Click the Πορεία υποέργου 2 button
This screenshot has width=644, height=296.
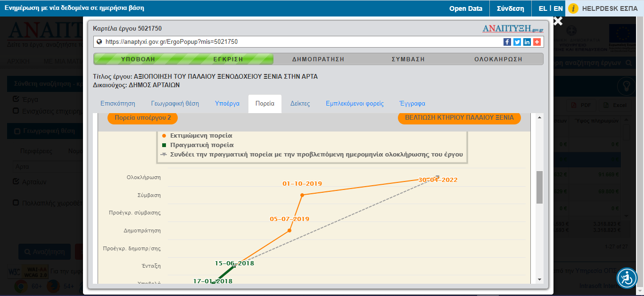pos(142,118)
